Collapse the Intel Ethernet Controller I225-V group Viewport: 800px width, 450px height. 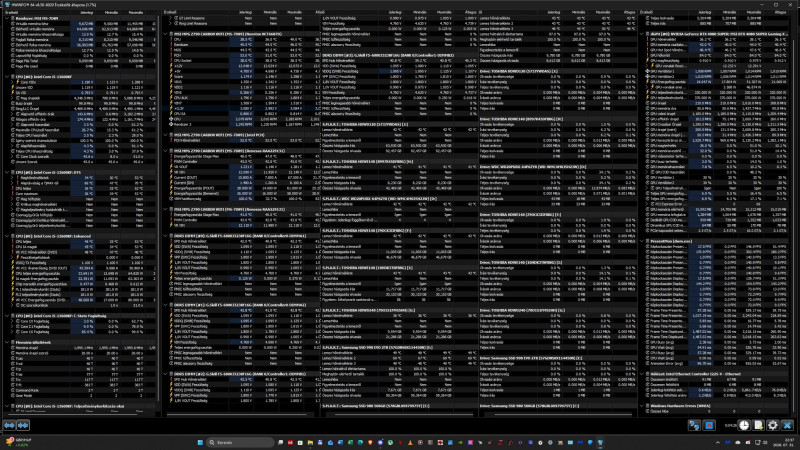(642, 374)
